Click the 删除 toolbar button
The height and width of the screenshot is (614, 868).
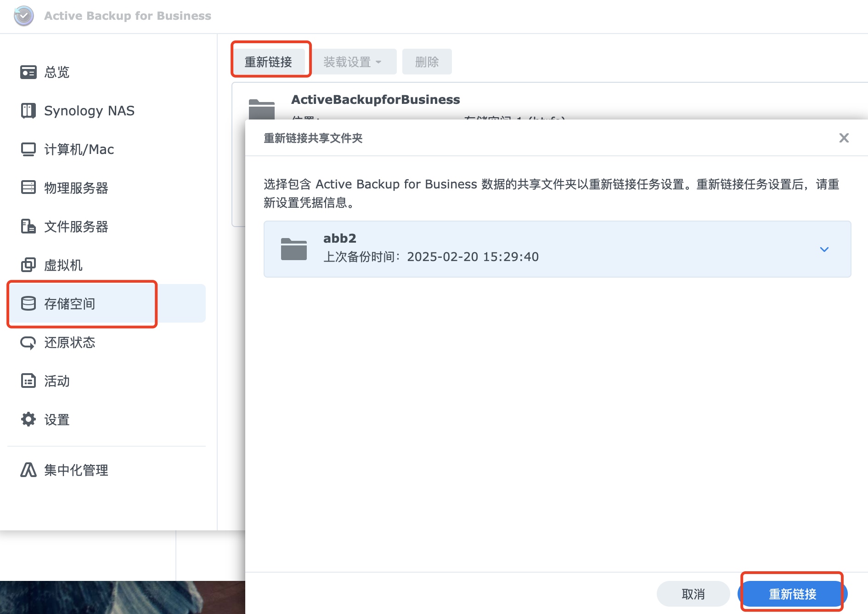click(x=427, y=62)
